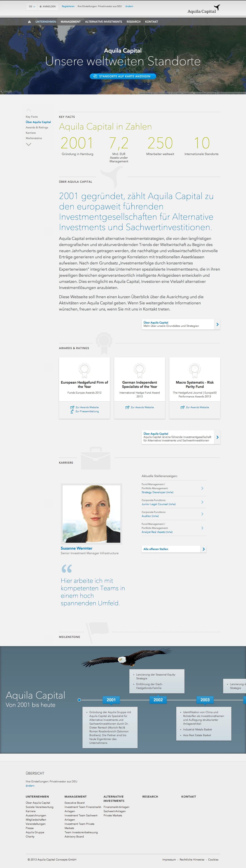
Task: Select the 2001 timeline marker
Action: point(111,700)
